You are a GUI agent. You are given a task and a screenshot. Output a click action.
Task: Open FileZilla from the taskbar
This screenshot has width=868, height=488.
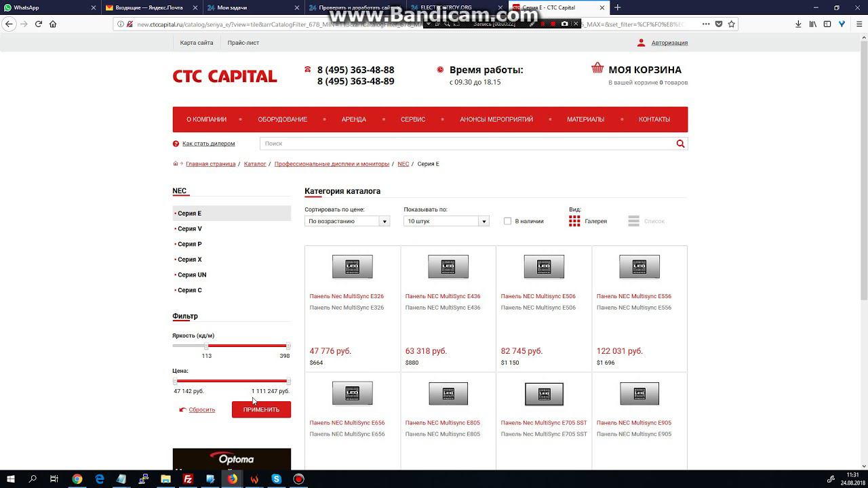coord(188,479)
